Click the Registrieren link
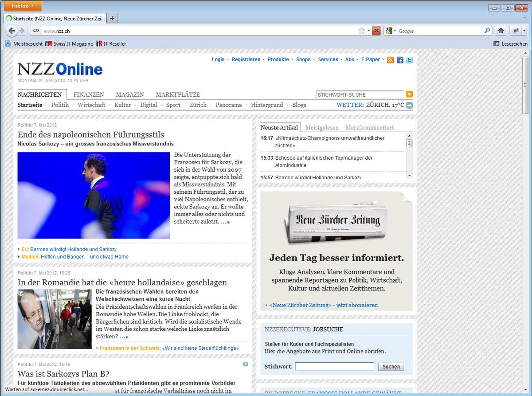The height and width of the screenshot is (396, 532). click(x=246, y=59)
